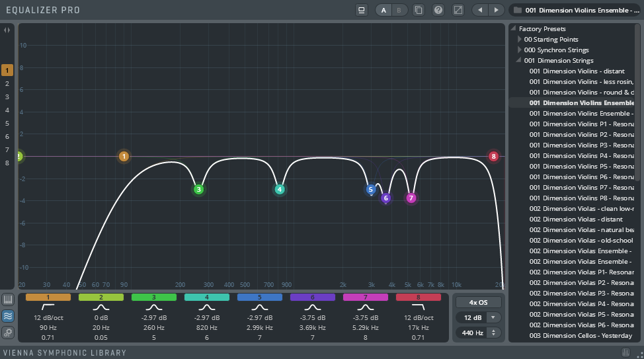Edit band 2 Q value 0.05
Image resolution: width=644 pixels, height=359 pixels.
(101, 338)
